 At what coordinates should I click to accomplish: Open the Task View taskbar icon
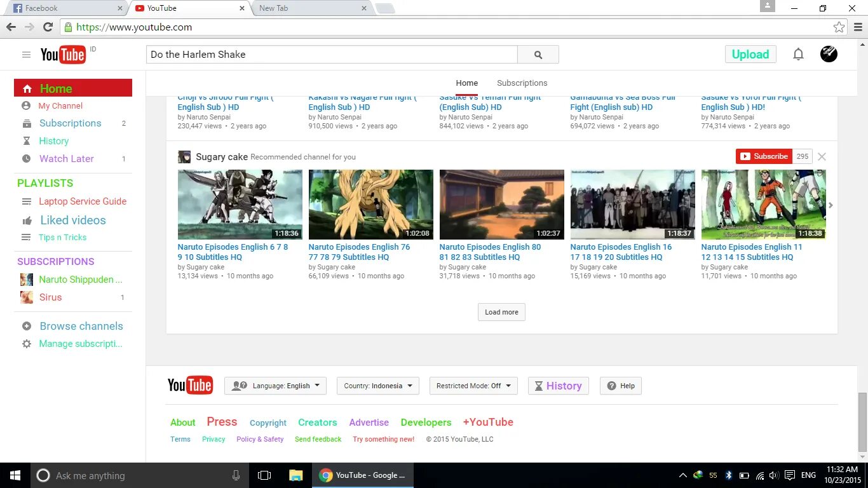(x=264, y=475)
